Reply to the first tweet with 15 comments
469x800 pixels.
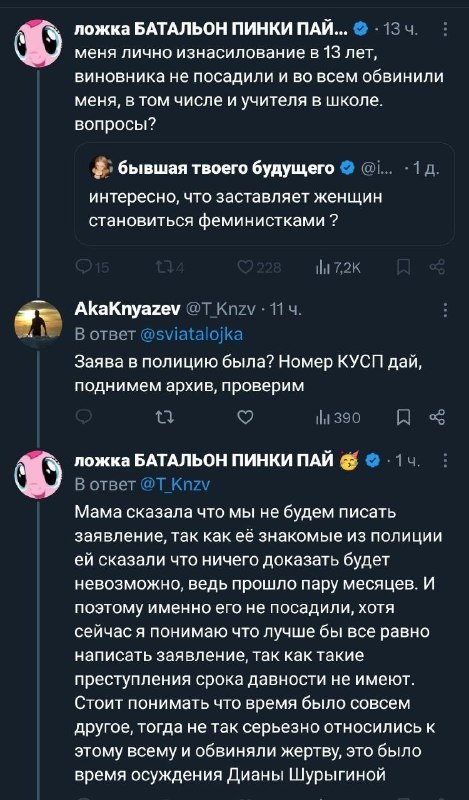click(92, 267)
